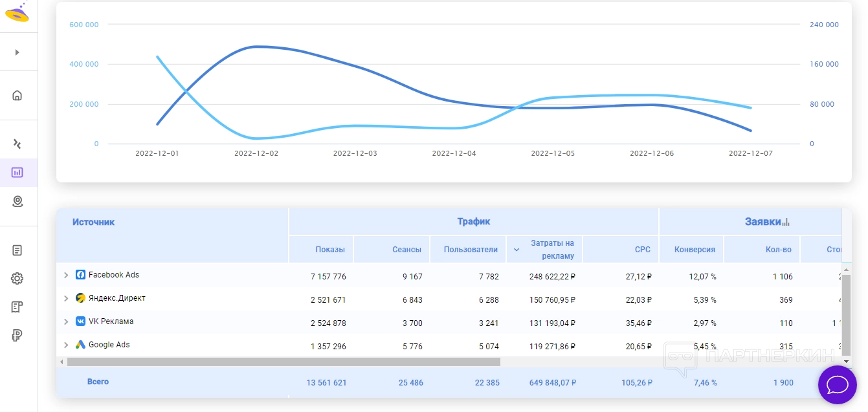Image resolution: width=868 pixels, height=412 pixels.
Task: Click the table's horizontal scrollbar thumb
Action: (284, 362)
